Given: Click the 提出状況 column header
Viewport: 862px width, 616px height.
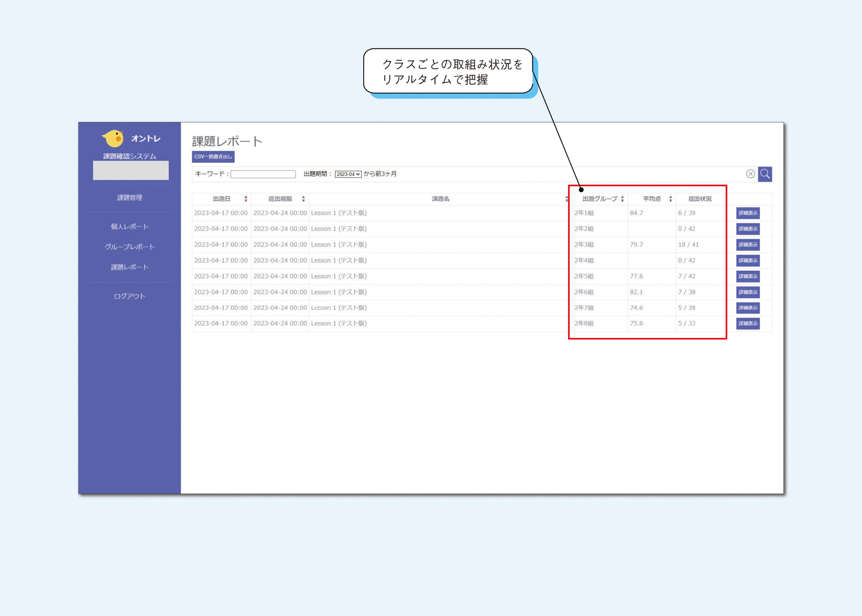Looking at the screenshot, I should tap(700, 199).
